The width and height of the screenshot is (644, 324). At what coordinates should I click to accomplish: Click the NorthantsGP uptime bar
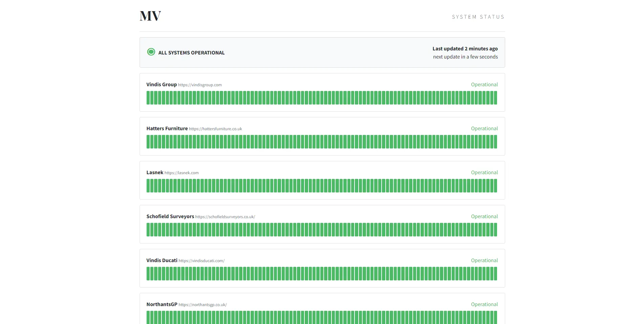coord(322,317)
